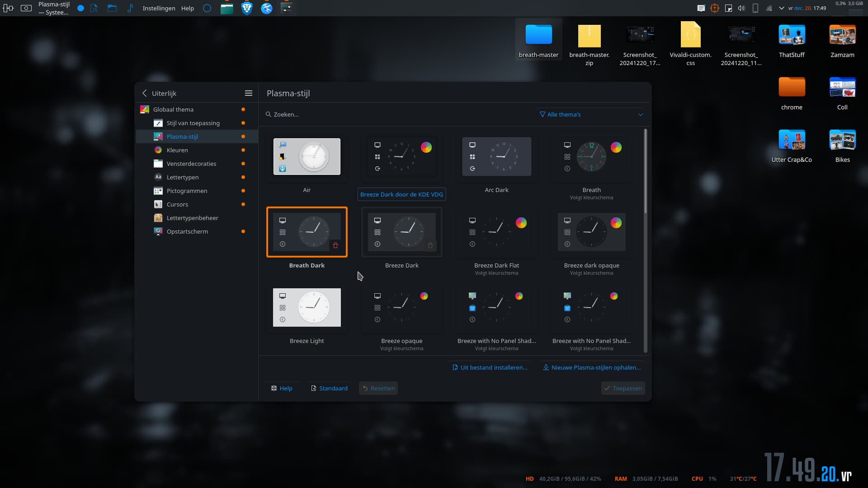Screen dimensions: 868x488
Task: Select the Bikes desktop folder
Action: coord(842,145)
